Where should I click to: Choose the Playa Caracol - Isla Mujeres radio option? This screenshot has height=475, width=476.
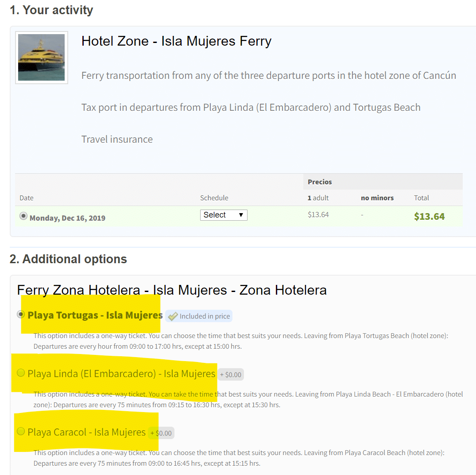(x=20, y=431)
